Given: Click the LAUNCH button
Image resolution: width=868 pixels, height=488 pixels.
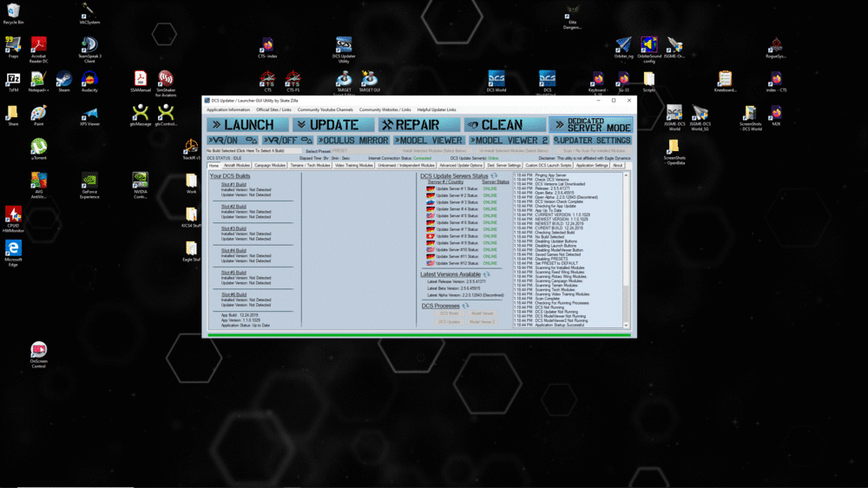Looking at the screenshot, I should [x=247, y=125].
